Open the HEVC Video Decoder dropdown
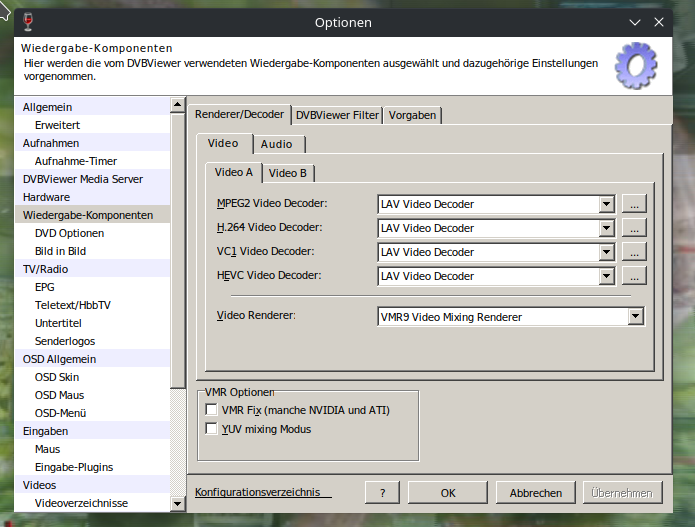 (x=605, y=276)
